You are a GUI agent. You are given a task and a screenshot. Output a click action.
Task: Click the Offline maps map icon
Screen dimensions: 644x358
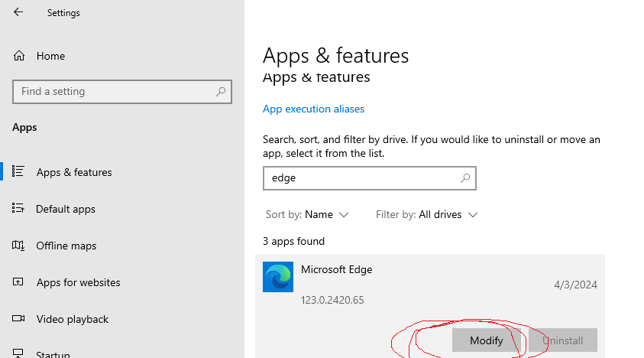tap(18, 246)
